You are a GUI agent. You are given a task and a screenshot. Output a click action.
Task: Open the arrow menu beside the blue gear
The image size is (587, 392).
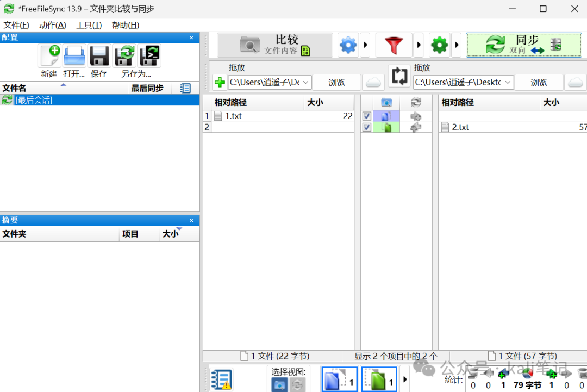[365, 45]
